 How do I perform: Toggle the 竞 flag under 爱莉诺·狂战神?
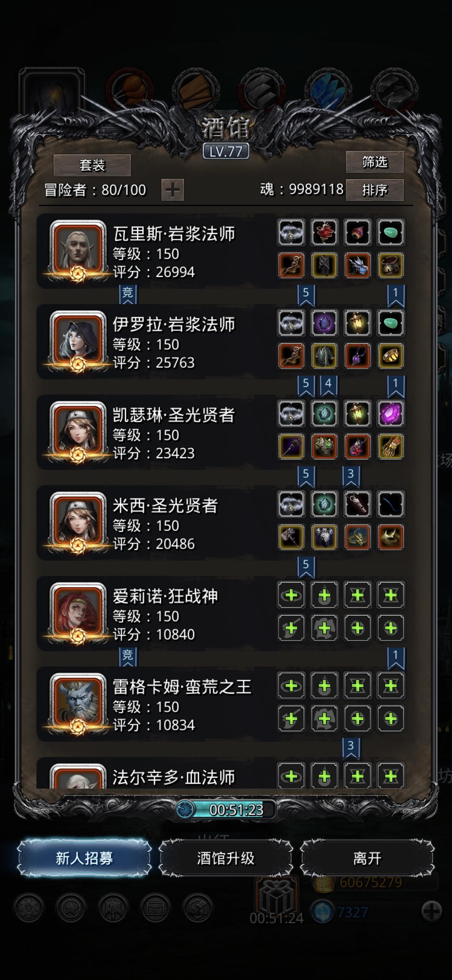click(128, 656)
